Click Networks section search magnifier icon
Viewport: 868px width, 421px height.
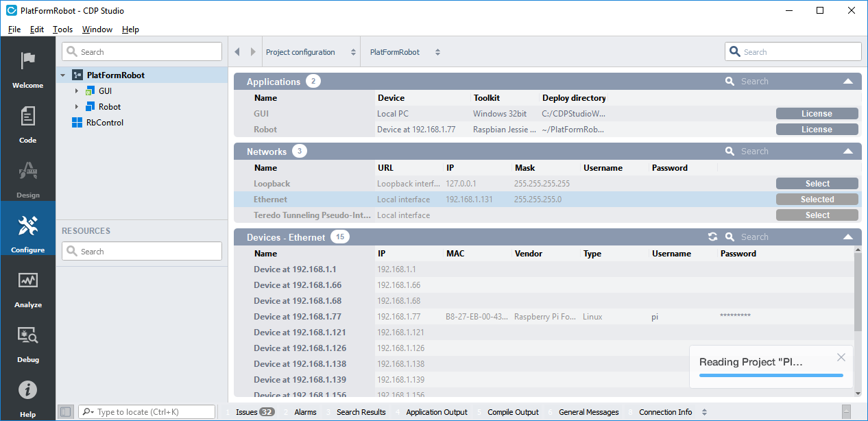click(730, 152)
